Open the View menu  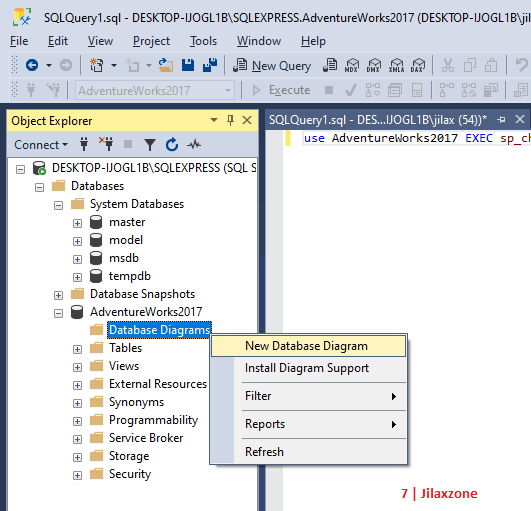point(100,41)
